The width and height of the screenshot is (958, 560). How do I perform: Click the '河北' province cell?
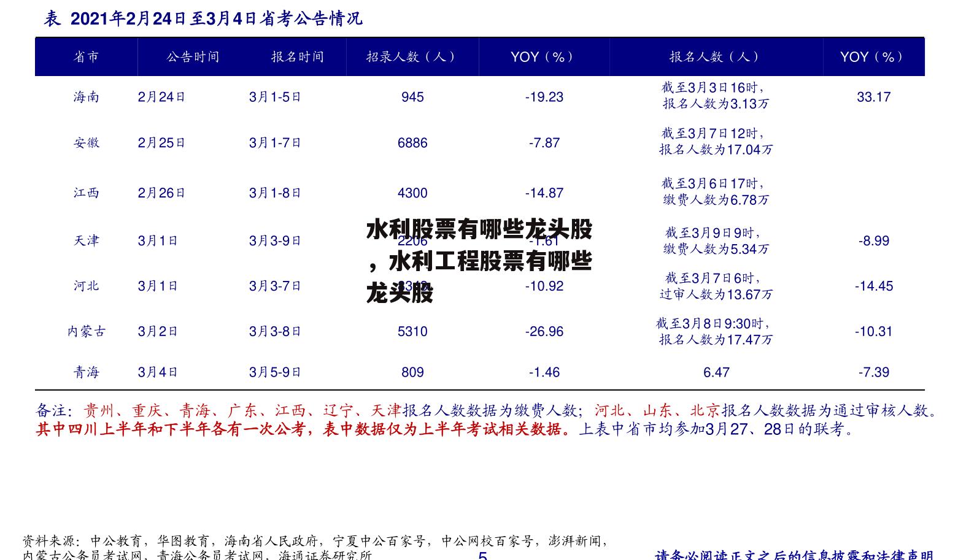point(86,286)
